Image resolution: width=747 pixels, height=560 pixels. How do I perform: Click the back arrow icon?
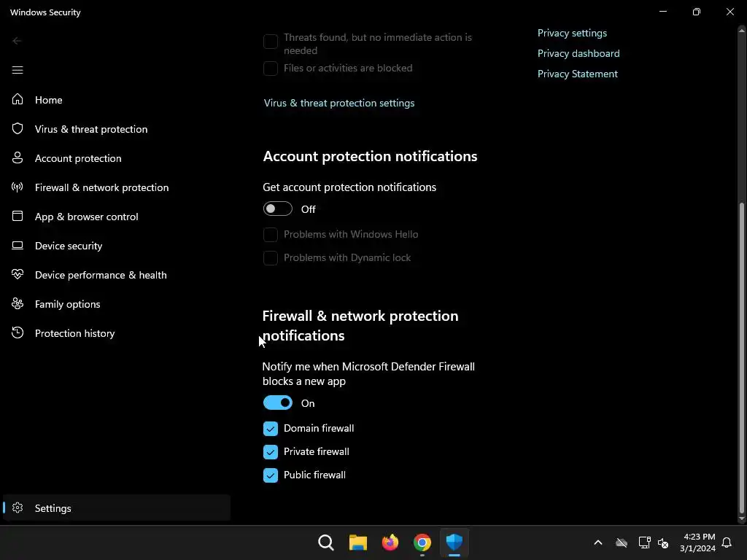point(17,41)
